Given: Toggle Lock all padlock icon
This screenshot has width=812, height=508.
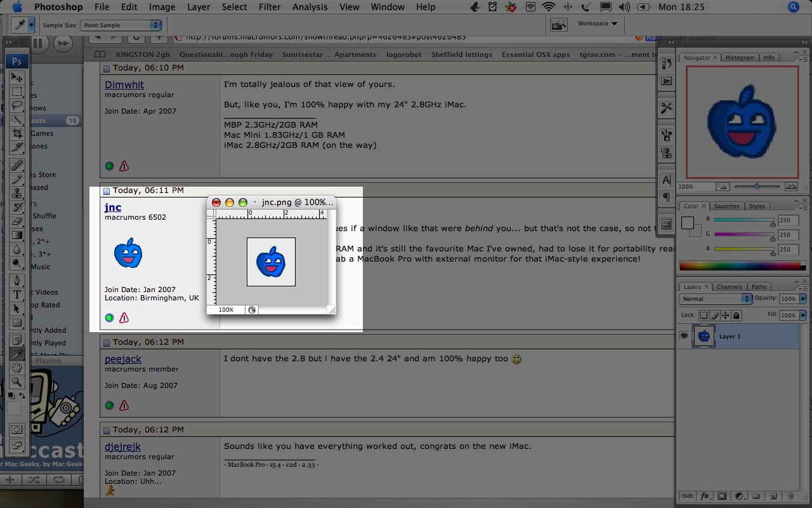Looking at the screenshot, I should click(x=737, y=315).
